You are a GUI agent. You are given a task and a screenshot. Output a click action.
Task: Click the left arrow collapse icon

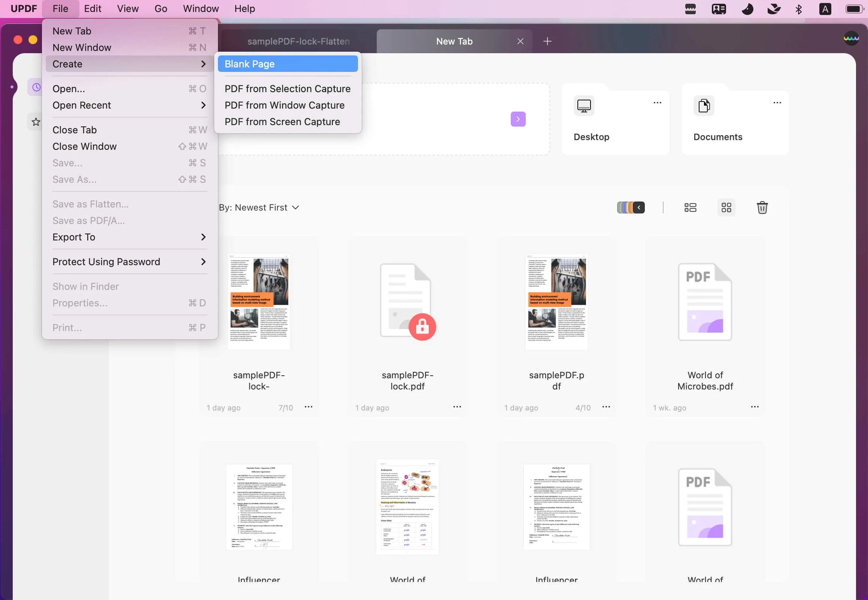tap(638, 207)
